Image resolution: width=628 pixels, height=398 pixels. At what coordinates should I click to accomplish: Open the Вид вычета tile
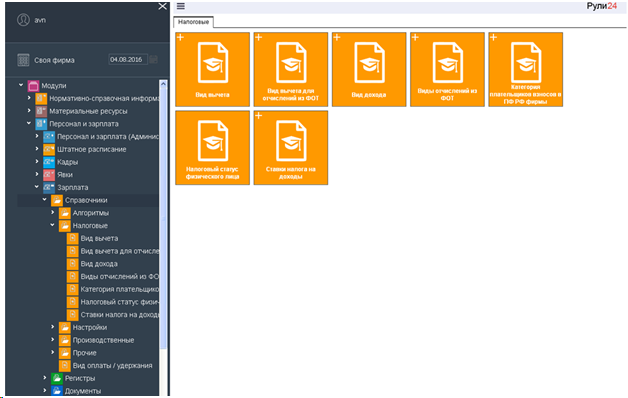click(212, 69)
